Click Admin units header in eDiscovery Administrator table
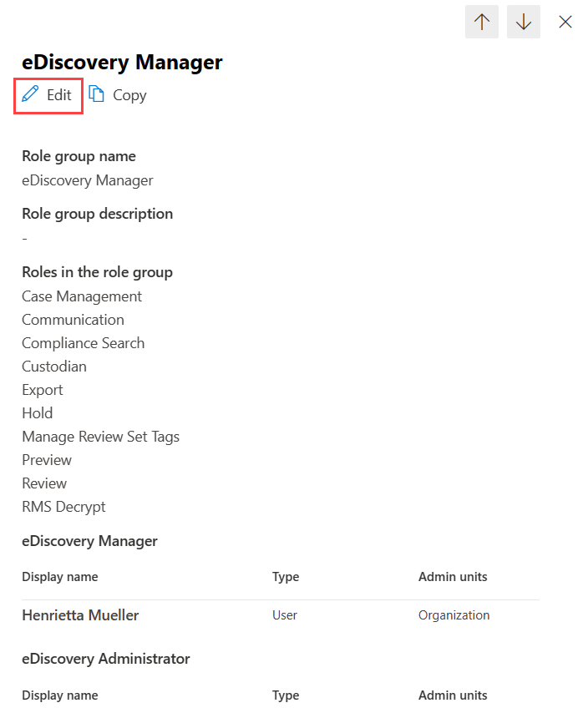This screenshot has width=588, height=713. tap(453, 695)
